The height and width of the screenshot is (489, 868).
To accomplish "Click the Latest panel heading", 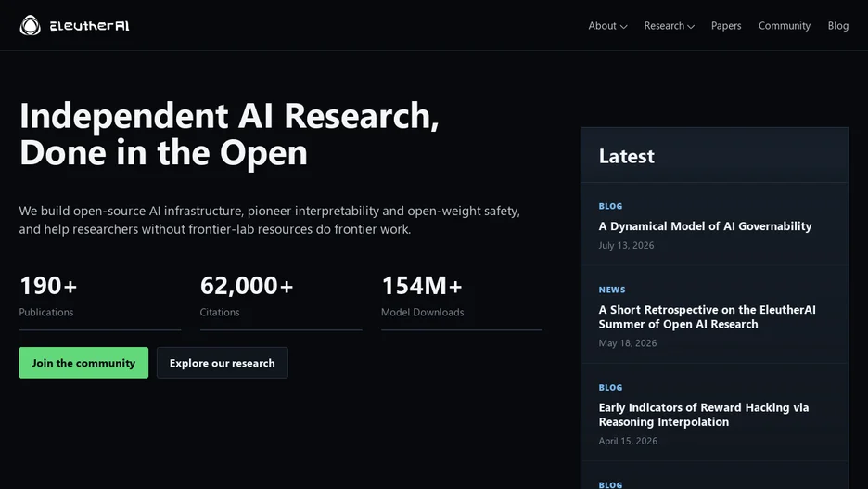I will coord(626,156).
